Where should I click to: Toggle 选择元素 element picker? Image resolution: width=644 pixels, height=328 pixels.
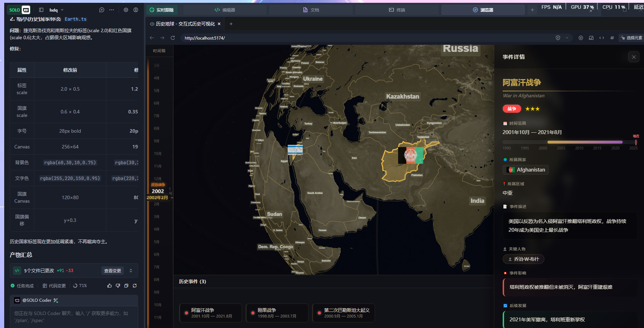pyautogui.click(x=631, y=38)
